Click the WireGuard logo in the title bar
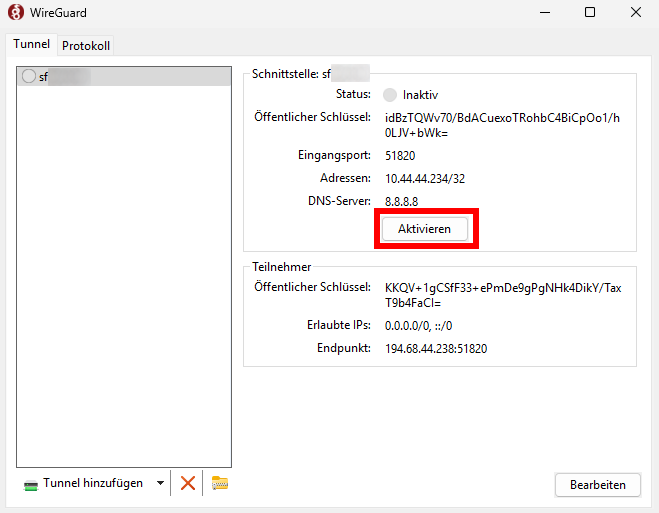The width and height of the screenshot is (659, 513). point(16,12)
